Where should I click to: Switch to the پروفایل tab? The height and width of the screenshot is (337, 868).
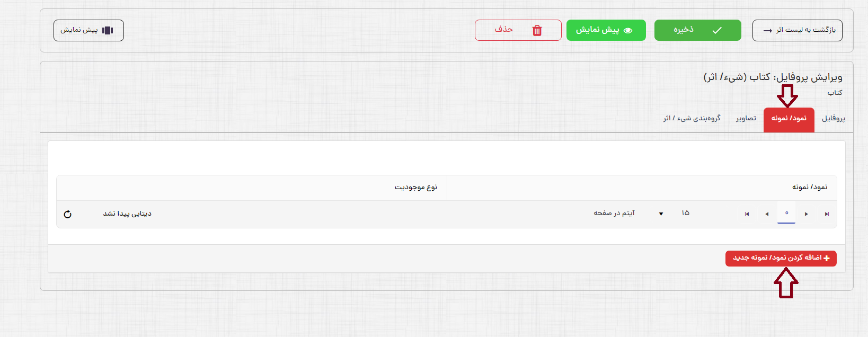click(833, 119)
